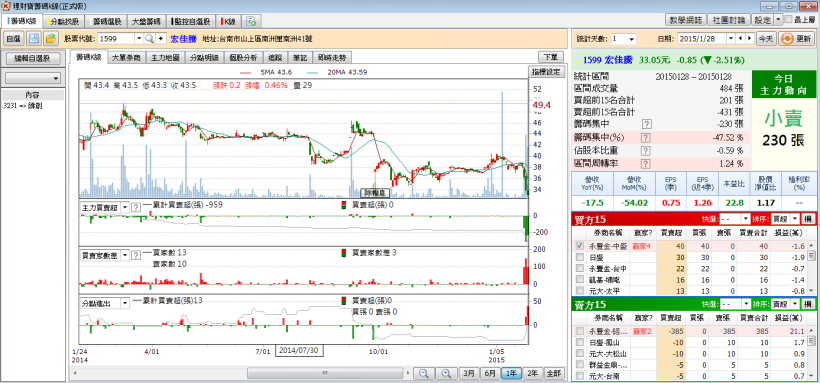The width and height of the screenshot is (820, 383).
Task: Click the plus icon next to stock search
Action: (x=160, y=39)
